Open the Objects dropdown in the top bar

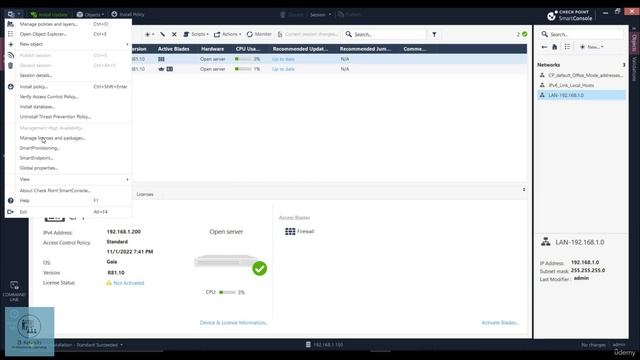click(90, 14)
